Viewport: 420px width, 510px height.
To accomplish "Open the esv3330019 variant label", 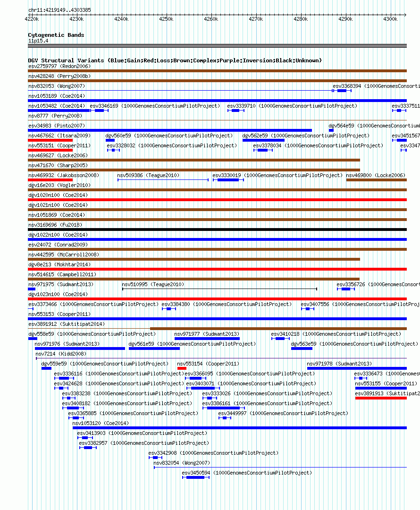I will point(277,175).
